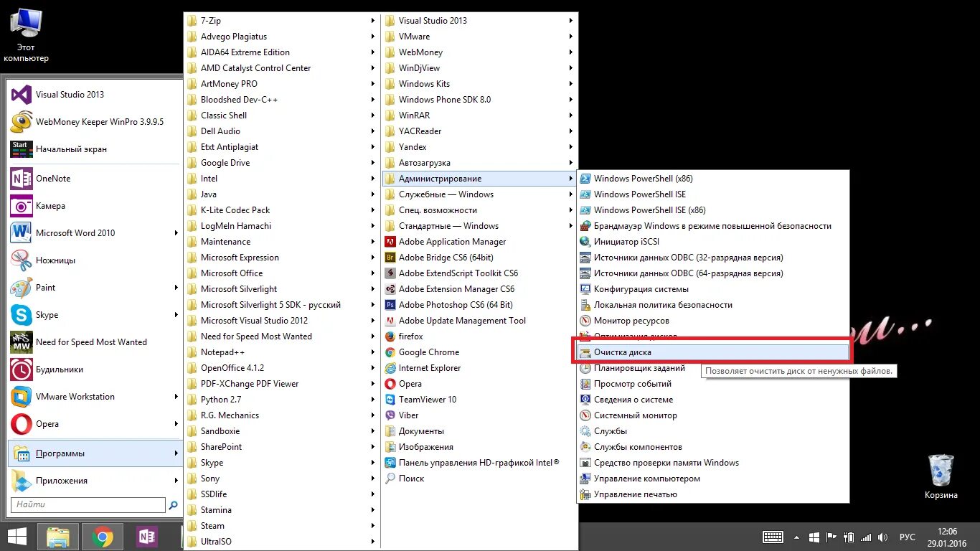Viewport: 980px width, 551px height.
Task: Click the Найти search input field
Action: click(x=88, y=505)
